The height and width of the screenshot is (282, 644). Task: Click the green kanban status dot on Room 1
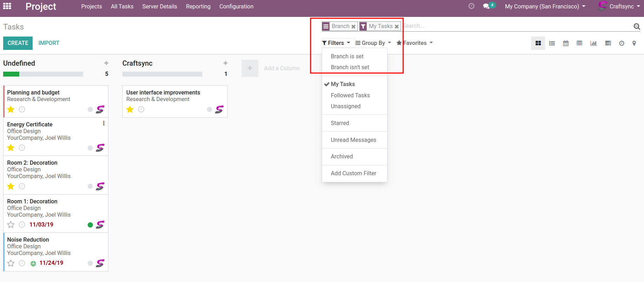(90, 225)
